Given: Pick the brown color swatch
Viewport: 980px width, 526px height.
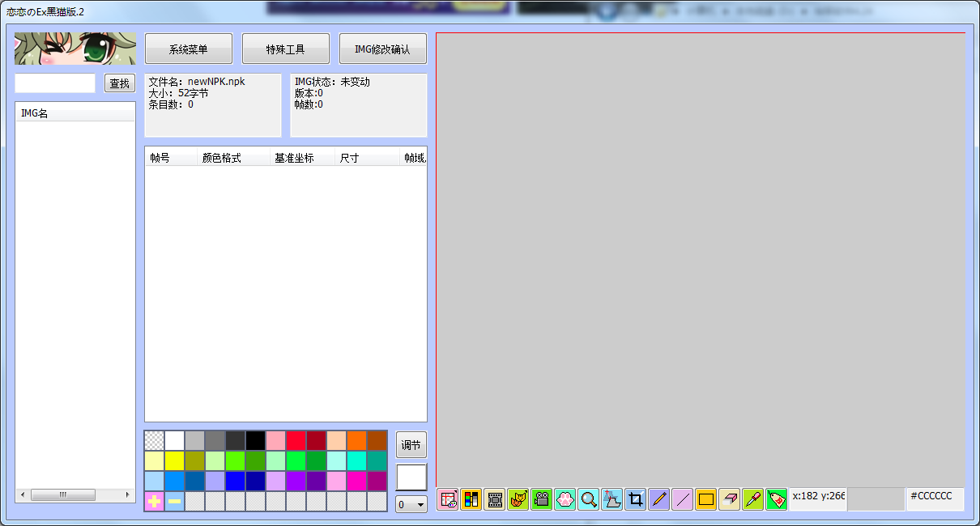Looking at the screenshot, I should point(377,440).
